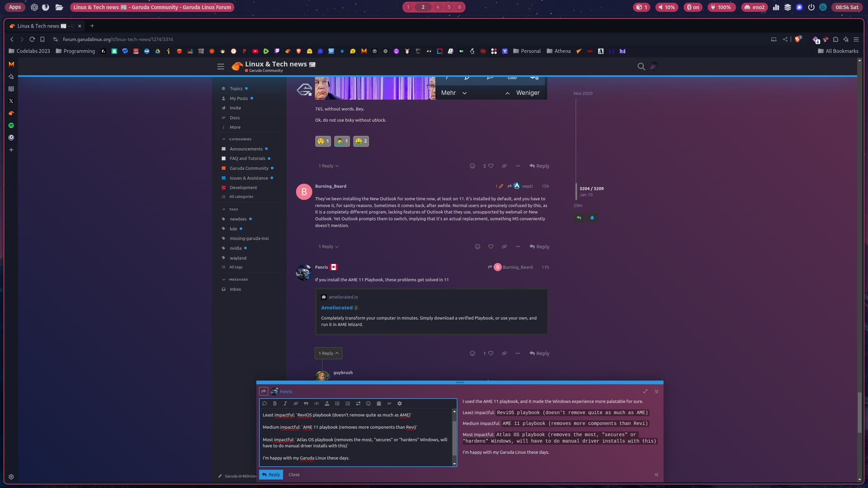Like Burning_Beard's post heart
The height and width of the screenshot is (488, 868).
491,247
